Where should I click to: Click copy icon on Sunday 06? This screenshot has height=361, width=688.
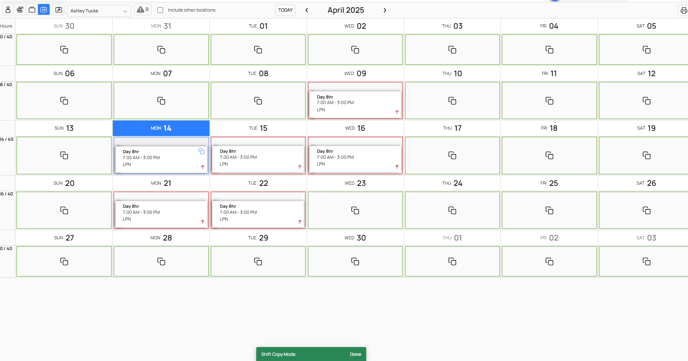coord(64,101)
